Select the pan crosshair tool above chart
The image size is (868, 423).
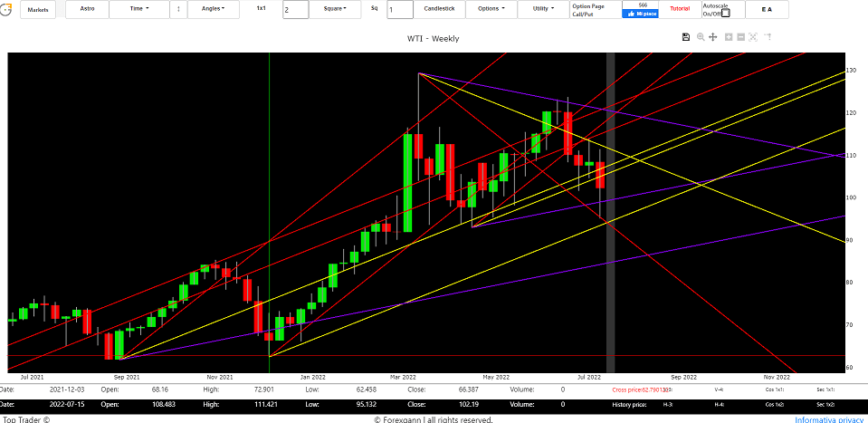(x=713, y=37)
